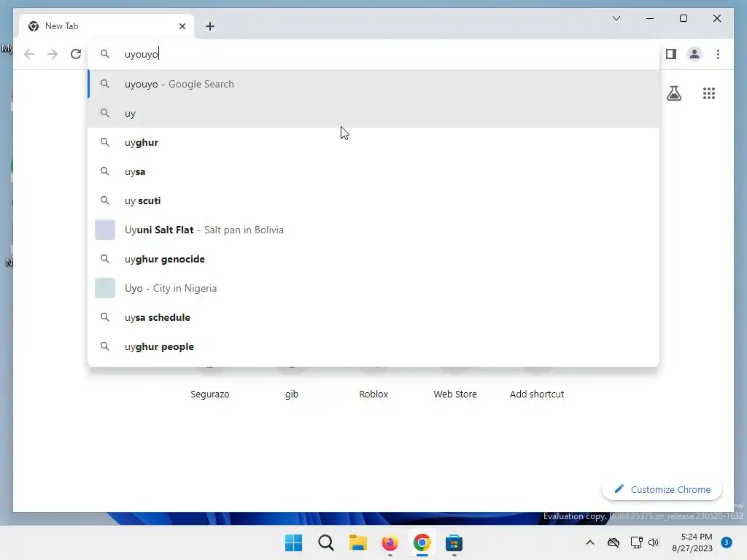Select the New Tab tab

(x=107, y=26)
